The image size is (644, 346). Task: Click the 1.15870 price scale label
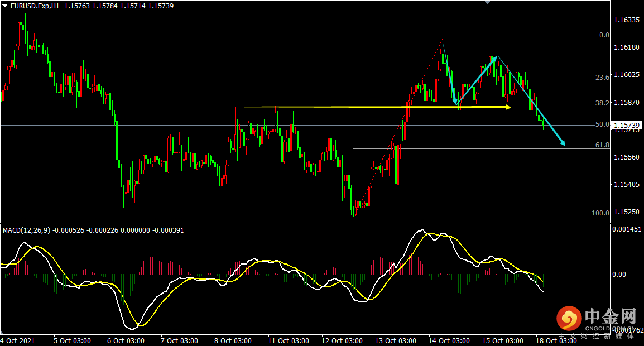click(626, 102)
